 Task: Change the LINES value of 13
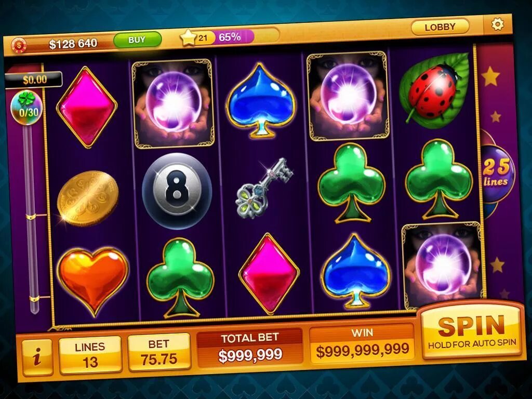click(90, 355)
